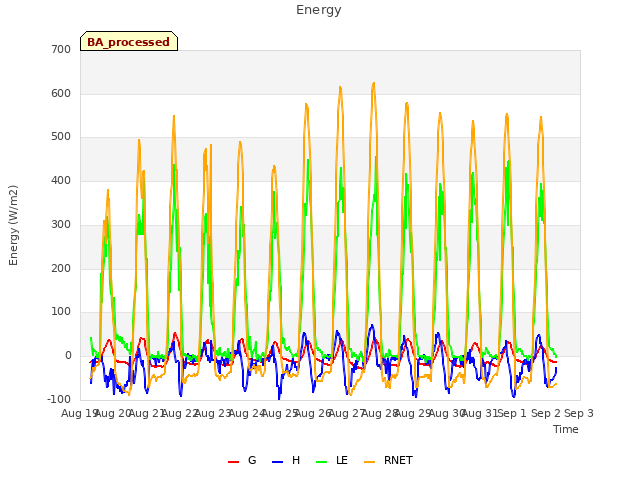Click the Sep 2 x-axis label
Screen dimensions: 640x480
coord(546,413)
